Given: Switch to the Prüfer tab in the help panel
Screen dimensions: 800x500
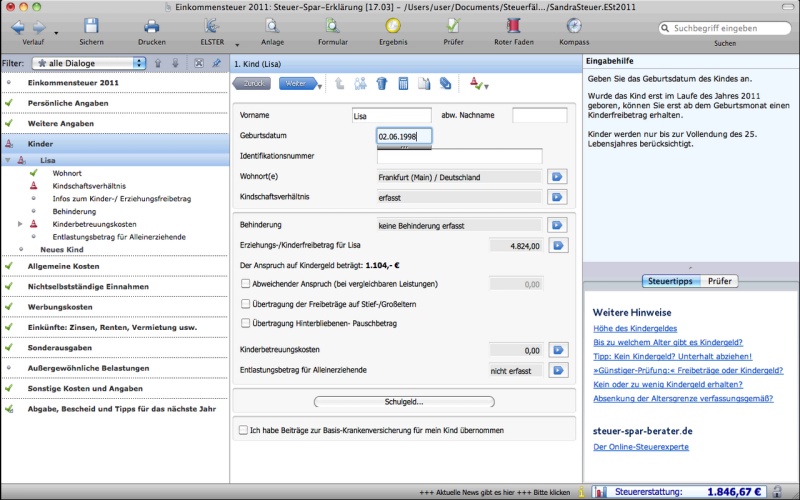Looking at the screenshot, I should point(719,281).
